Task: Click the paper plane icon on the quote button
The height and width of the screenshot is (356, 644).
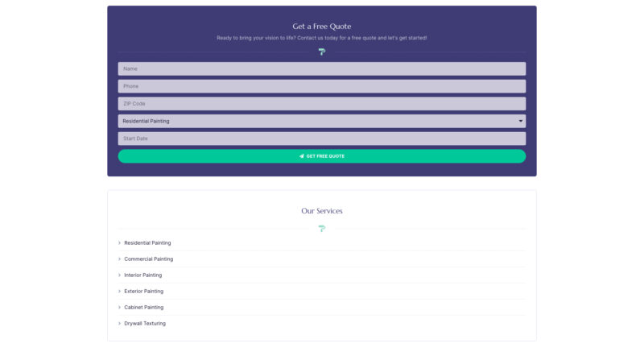Action: pos(301,156)
